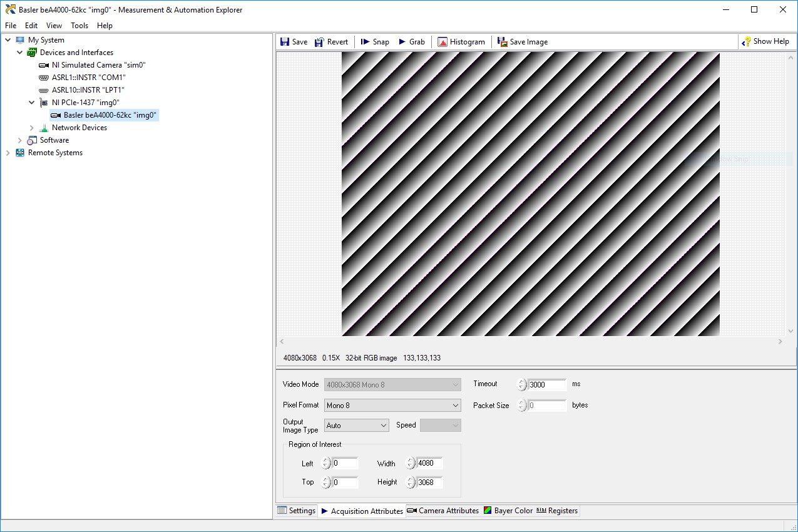The width and height of the screenshot is (798, 532).
Task: Open the Help menu
Action: [105, 26]
